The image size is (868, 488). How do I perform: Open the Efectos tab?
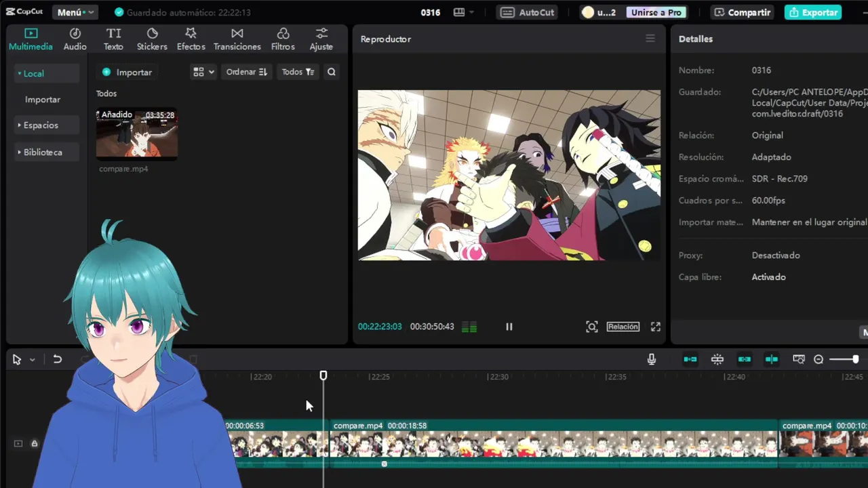pos(191,39)
